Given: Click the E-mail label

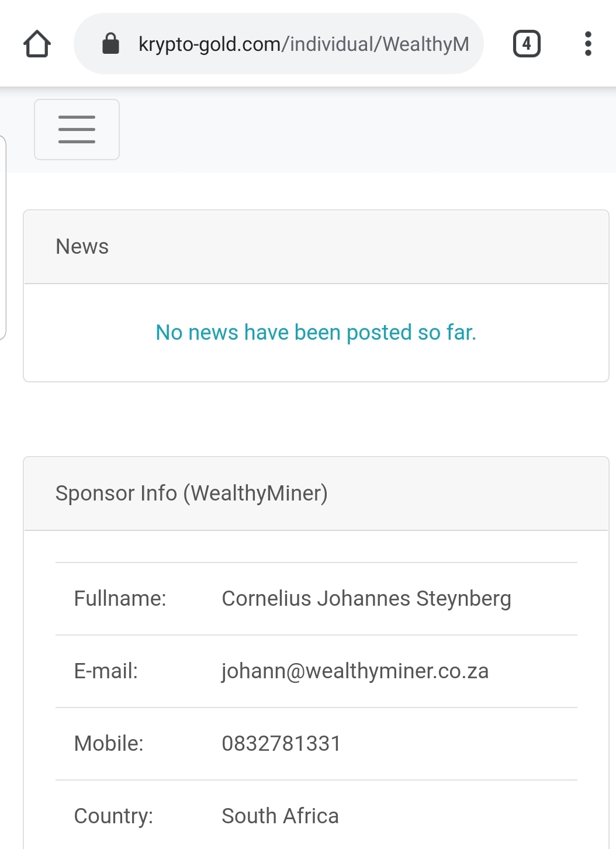Looking at the screenshot, I should [106, 671].
